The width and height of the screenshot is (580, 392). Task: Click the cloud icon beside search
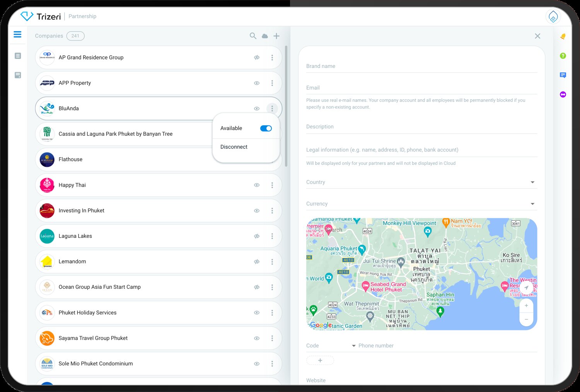point(265,36)
